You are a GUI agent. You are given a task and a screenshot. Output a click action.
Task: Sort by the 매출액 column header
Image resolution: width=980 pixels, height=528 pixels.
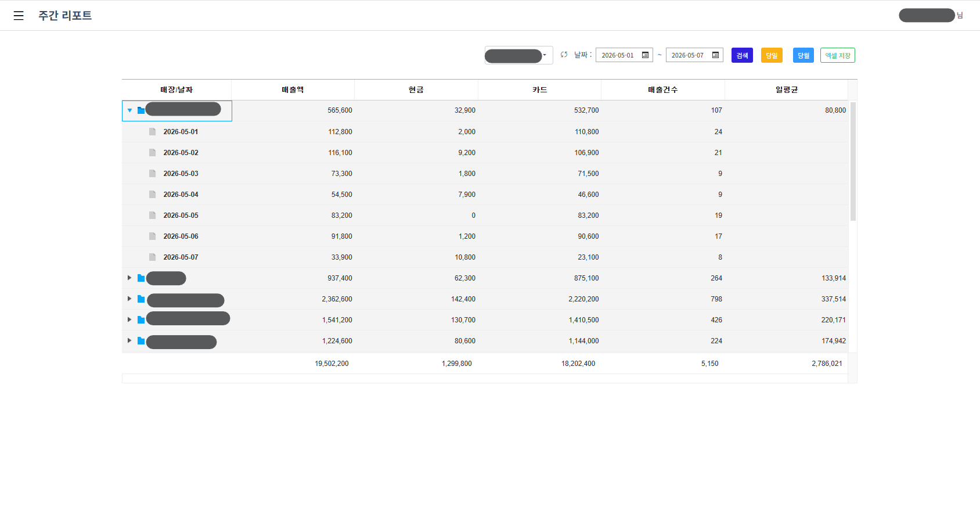tap(293, 89)
